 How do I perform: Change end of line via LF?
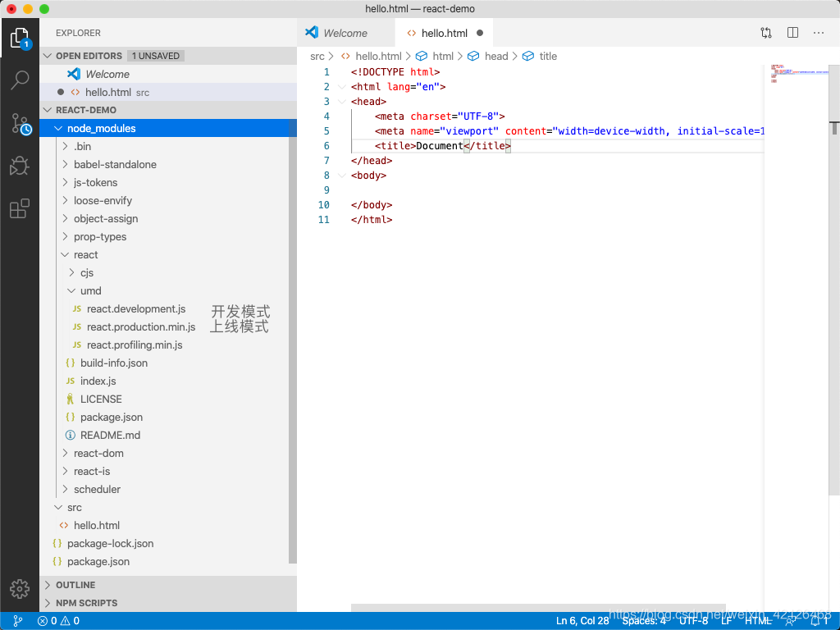tap(727, 621)
